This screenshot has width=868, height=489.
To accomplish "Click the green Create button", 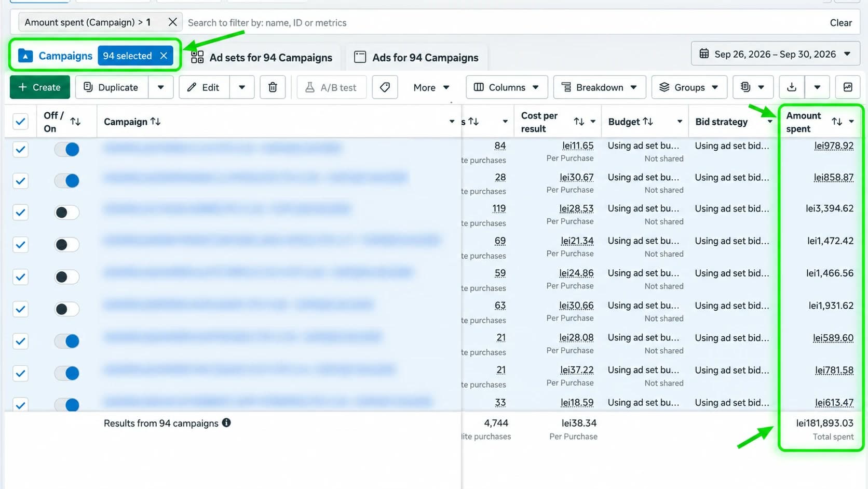I will click(39, 87).
